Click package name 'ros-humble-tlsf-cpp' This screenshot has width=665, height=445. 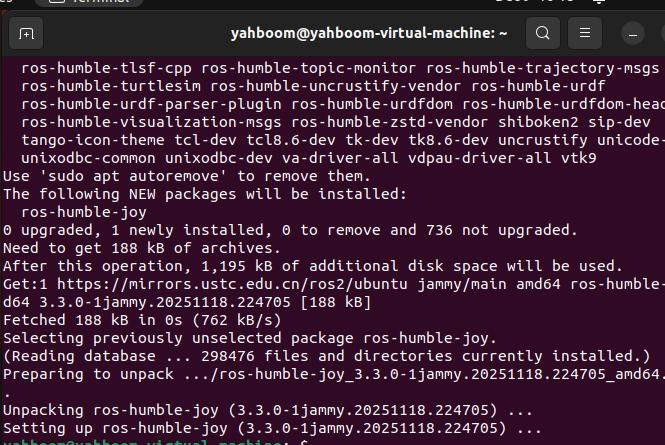point(106,68)
